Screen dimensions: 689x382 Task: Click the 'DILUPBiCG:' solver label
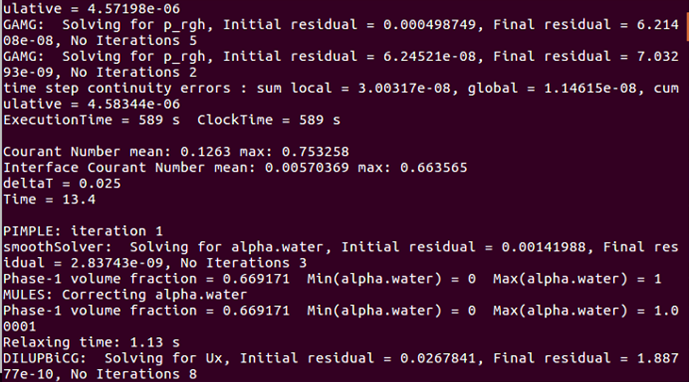click(x=44, y=358)
